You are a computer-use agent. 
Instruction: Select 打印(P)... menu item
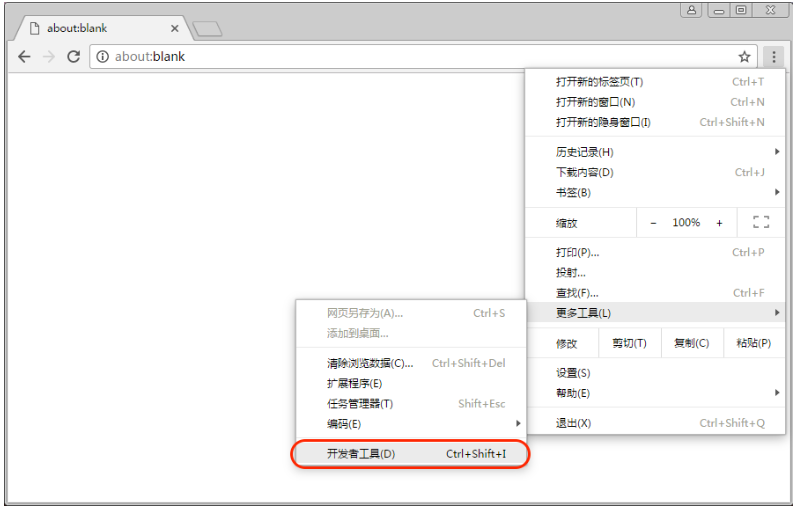click(655, 252)
